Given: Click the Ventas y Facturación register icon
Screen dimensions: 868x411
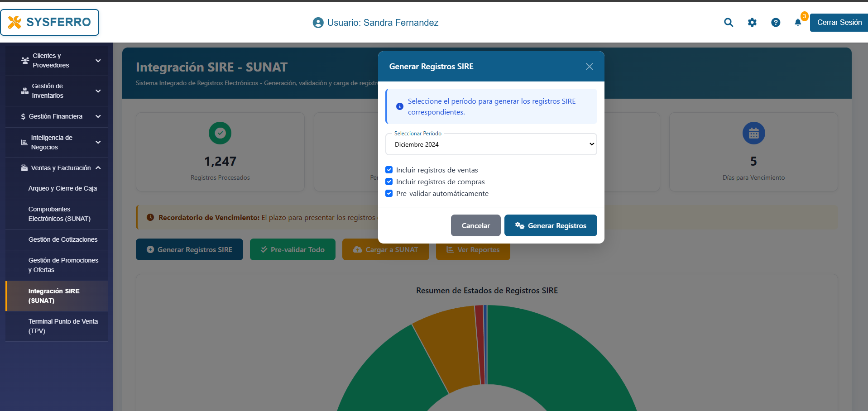Looking at the screenshot, I should pyautogui.click(x=24, y=168).
